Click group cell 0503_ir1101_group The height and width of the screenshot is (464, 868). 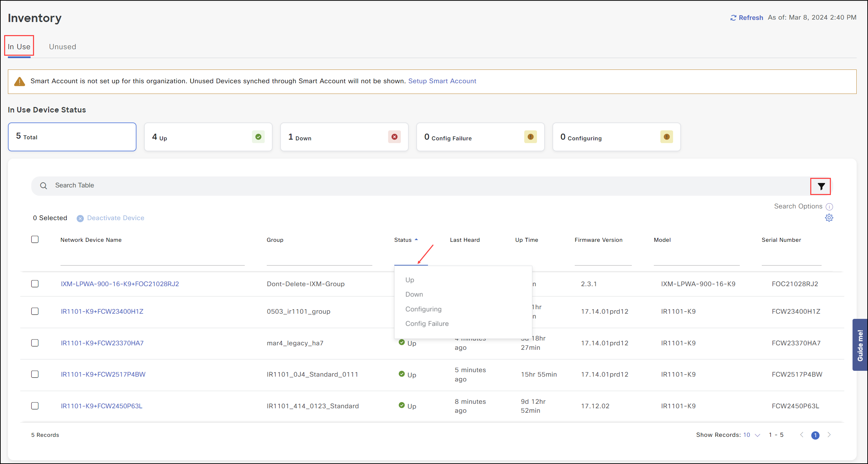pos(298,311)
